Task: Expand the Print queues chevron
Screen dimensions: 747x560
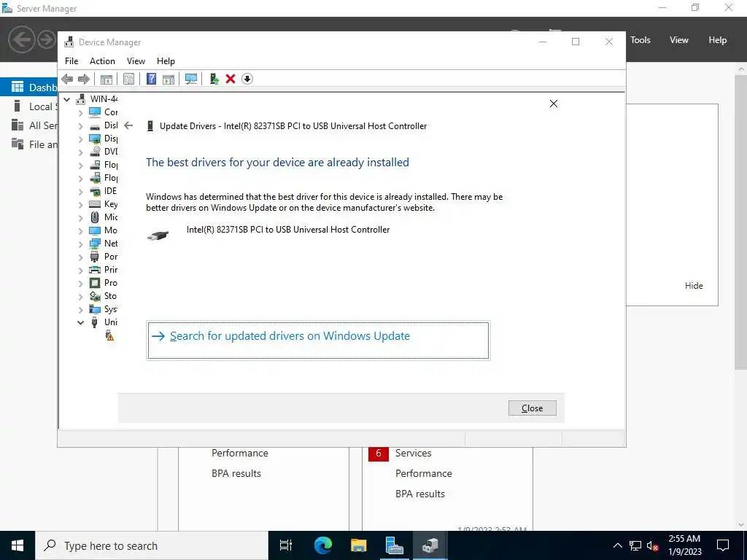Action: [80, 271]
